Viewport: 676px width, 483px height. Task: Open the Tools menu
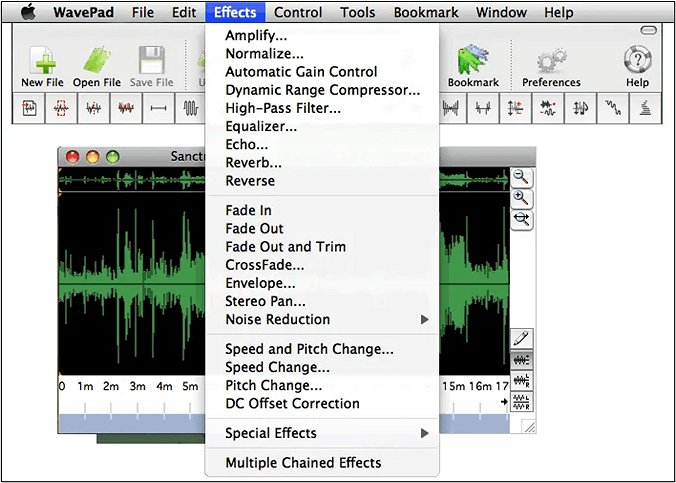[357, 13]
